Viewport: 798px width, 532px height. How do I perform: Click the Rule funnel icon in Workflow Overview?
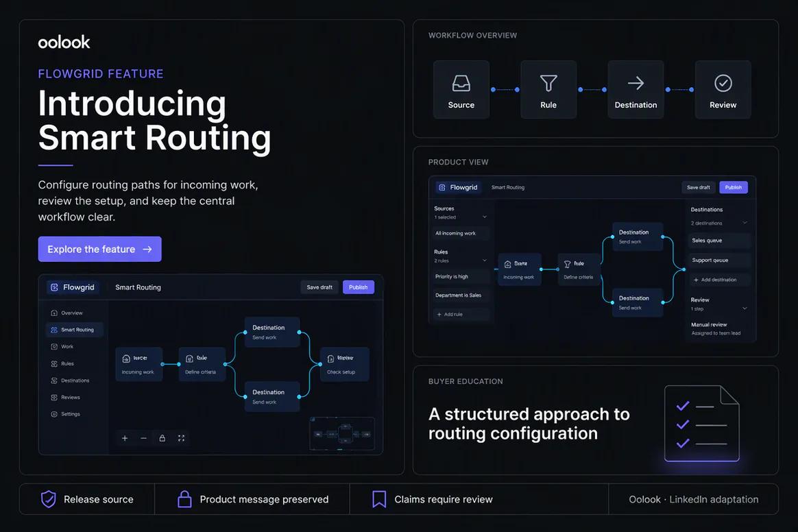[548, 83]
